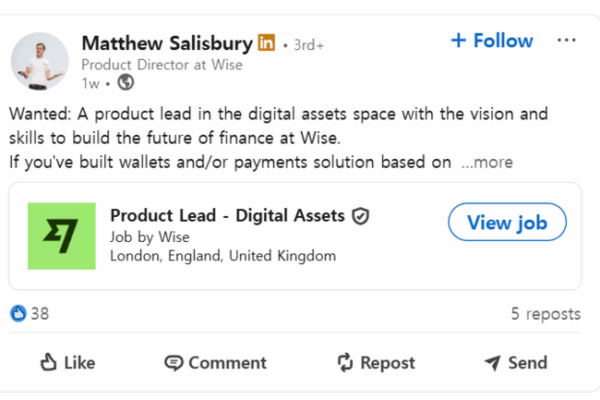Open Product Lead - Digital Assets job title
This screenshot has height=400, width=600.
click(x=227, y=216)
